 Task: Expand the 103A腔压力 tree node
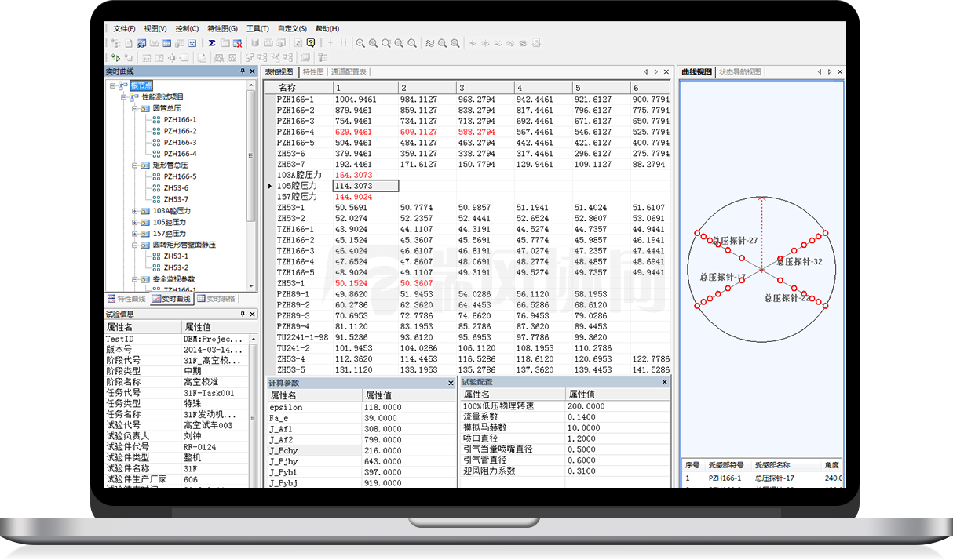pos(135,211)
